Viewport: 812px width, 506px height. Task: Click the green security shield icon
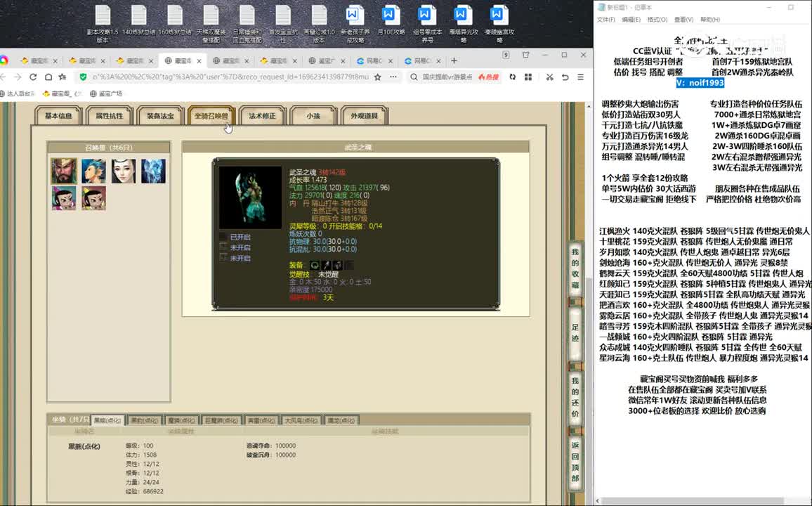click(83, 77)
